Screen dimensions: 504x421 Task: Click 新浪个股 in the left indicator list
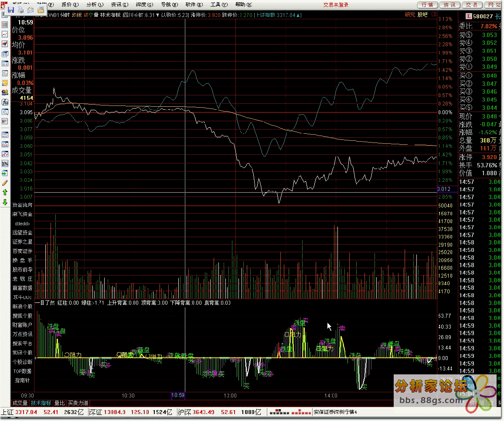(x=23, y=306)
